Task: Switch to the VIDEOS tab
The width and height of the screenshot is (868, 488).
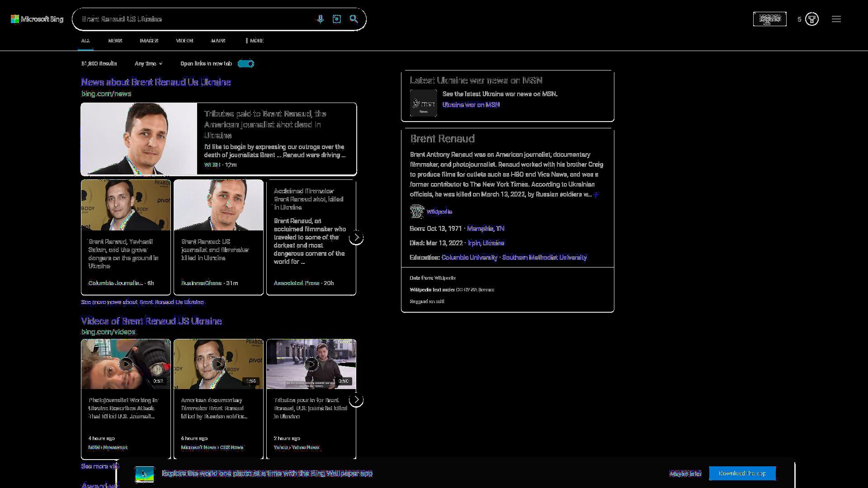Action: 184,41
